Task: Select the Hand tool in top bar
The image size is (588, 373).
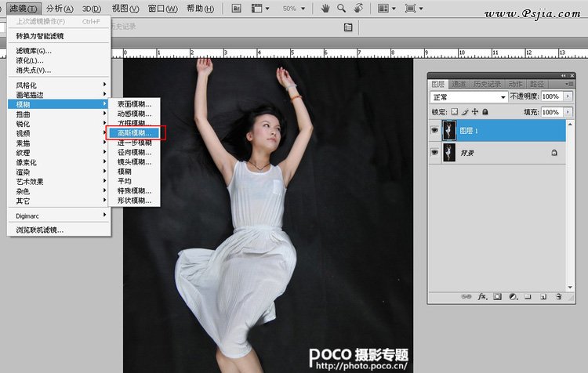Action: [325, 8]
